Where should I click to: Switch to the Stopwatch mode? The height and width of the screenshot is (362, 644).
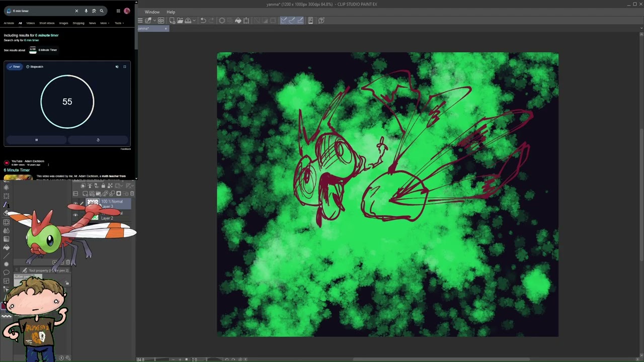[x=35, y=66]
